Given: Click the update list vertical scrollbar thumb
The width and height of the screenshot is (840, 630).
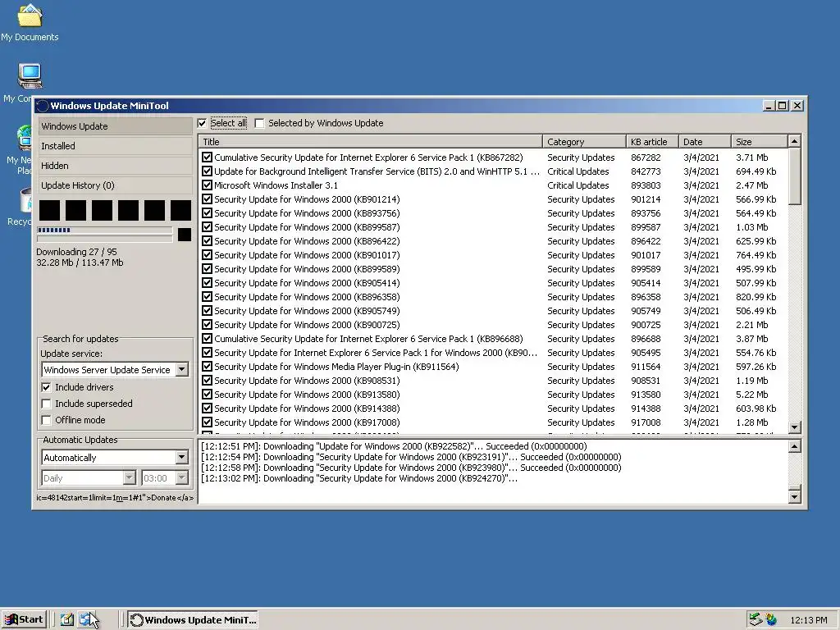Looking at the screenshot, I should point(794,176).
